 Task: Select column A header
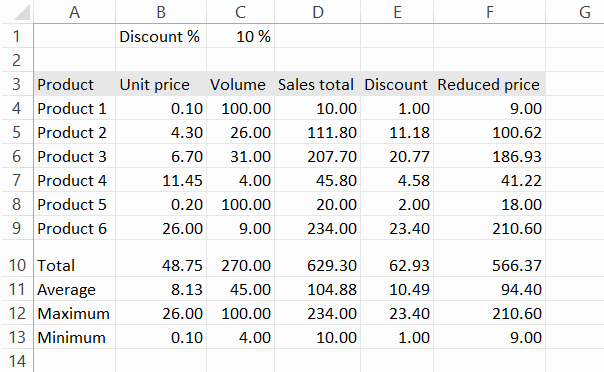74,12
